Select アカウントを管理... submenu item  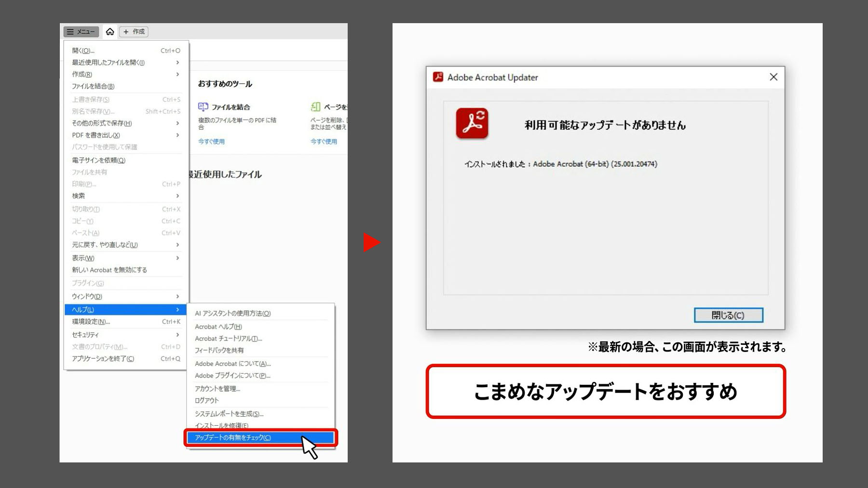260,389
